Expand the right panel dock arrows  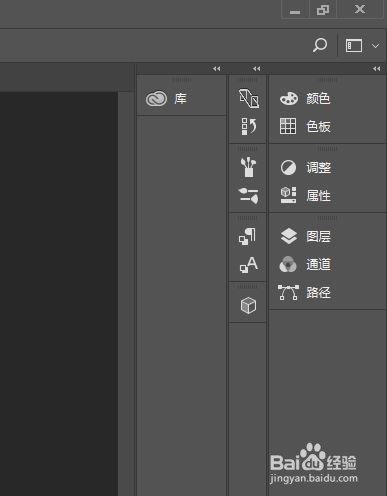[x=376, y=69]
